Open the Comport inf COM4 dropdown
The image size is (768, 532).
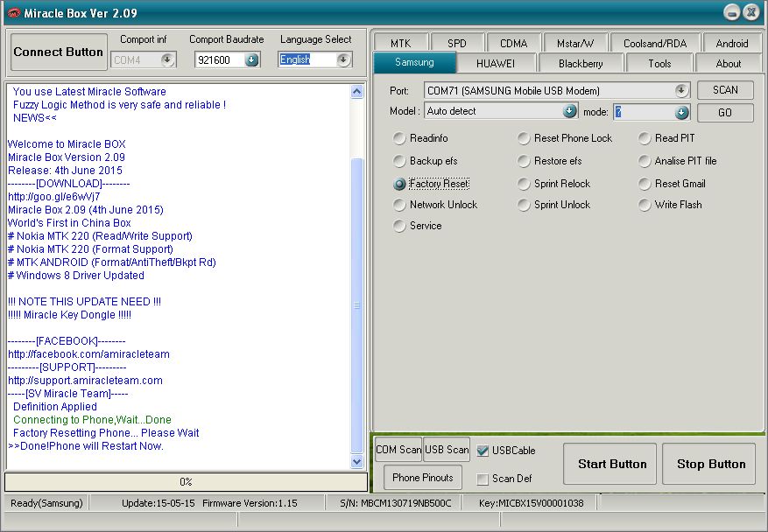(x=167, y=59)
